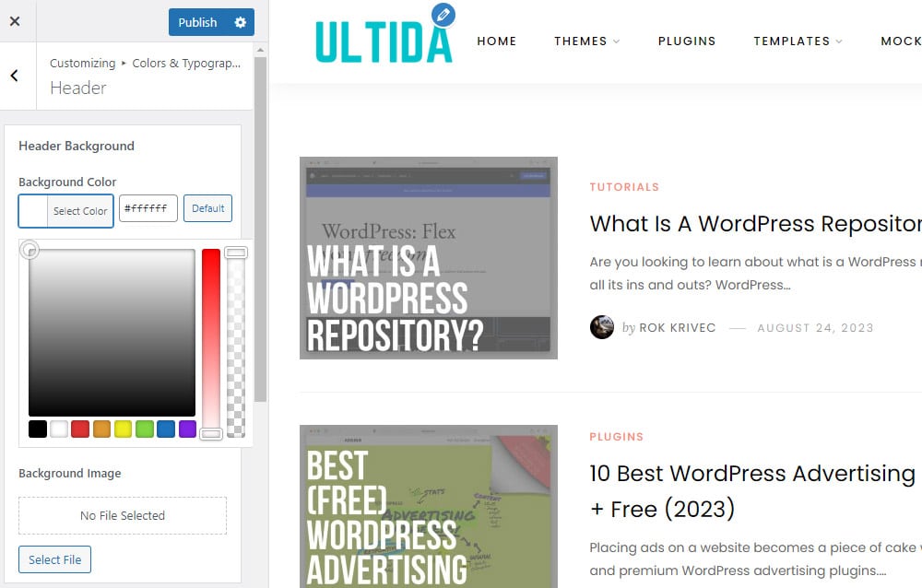Click the customizer panel scrollbar
The height and width of the screenshot is (588, 922).
(x=261, y=229)
